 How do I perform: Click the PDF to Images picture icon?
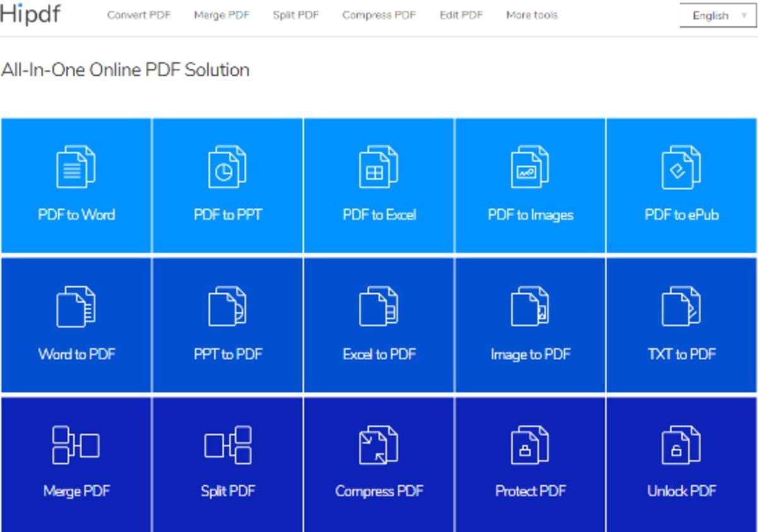(529, 167)
